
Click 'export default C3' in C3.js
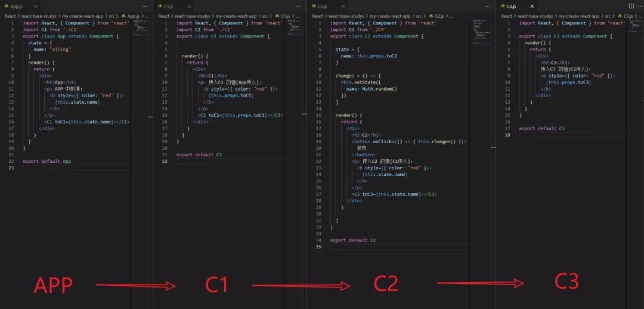point(541,128)
